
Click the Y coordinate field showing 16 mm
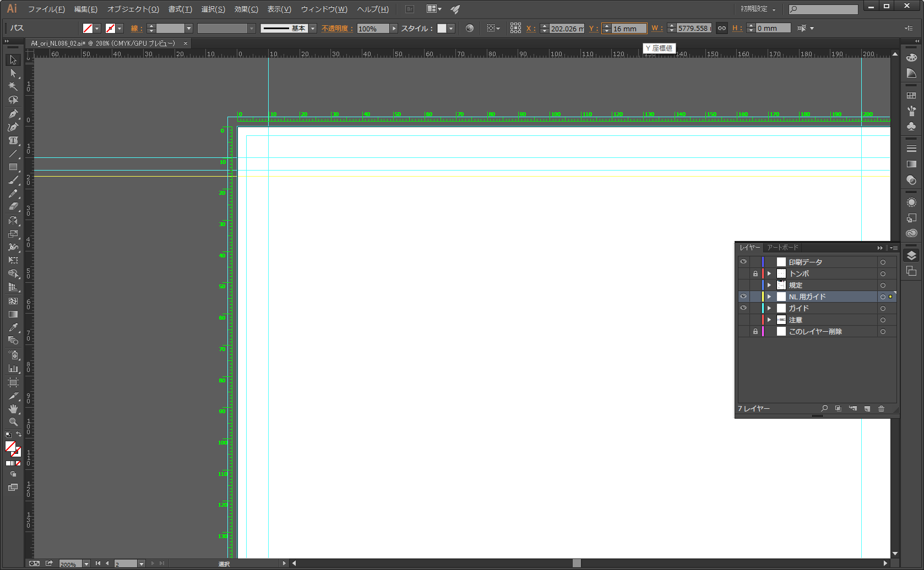point(629,29)
